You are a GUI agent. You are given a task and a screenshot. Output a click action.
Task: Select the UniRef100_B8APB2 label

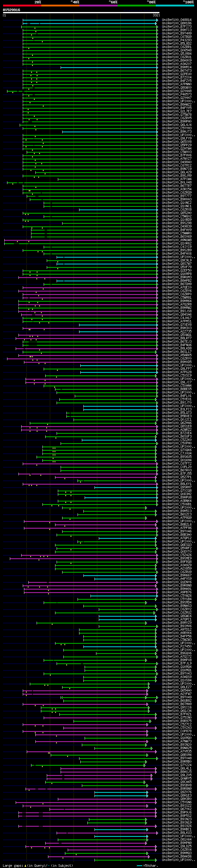pos(176,281)
